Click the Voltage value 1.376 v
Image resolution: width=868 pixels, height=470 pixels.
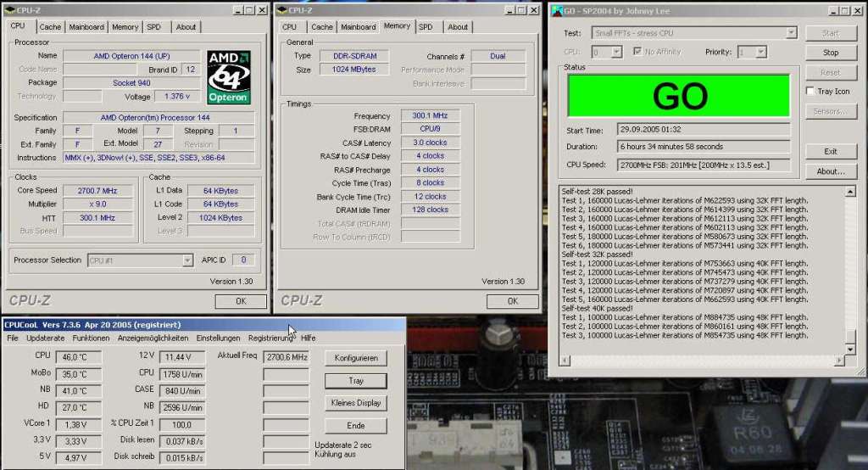(177, 97)
